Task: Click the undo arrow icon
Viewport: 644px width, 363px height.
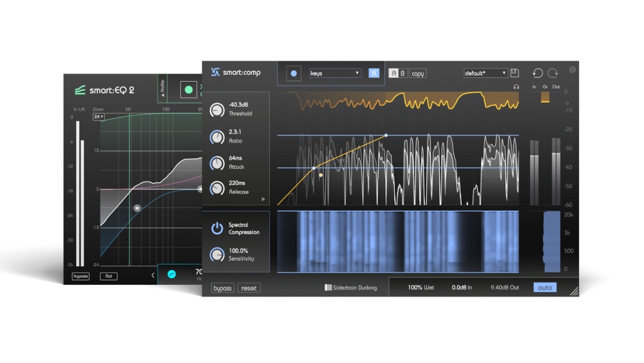Action: (537, 73)
